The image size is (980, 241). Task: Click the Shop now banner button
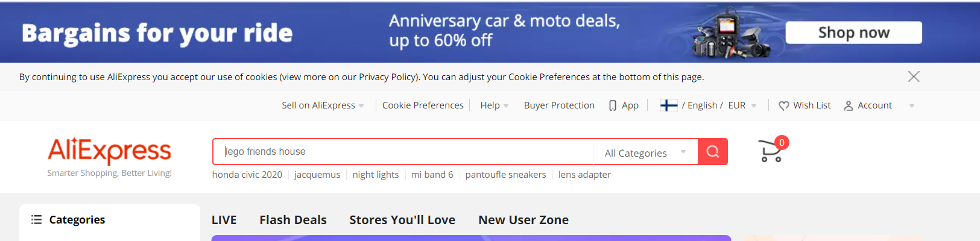[x=853, y=33]
